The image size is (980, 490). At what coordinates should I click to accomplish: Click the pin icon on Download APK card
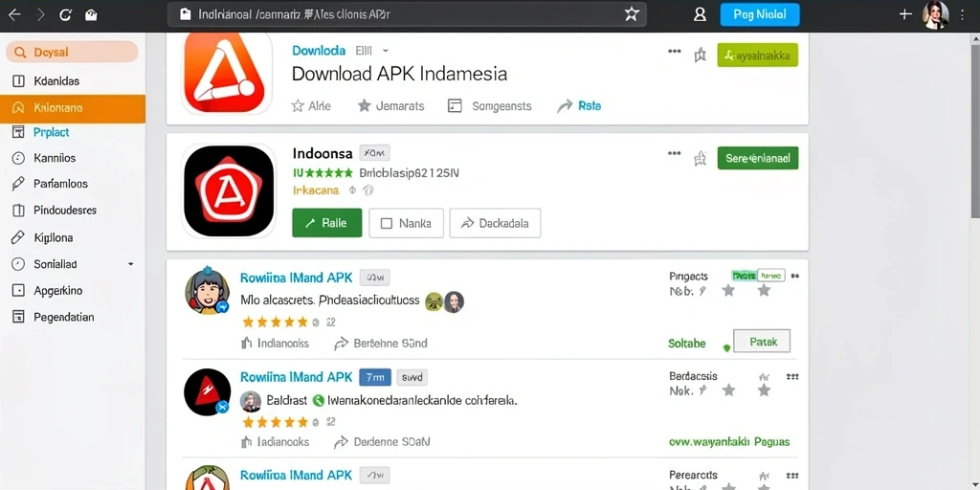(x=701, y=56)
